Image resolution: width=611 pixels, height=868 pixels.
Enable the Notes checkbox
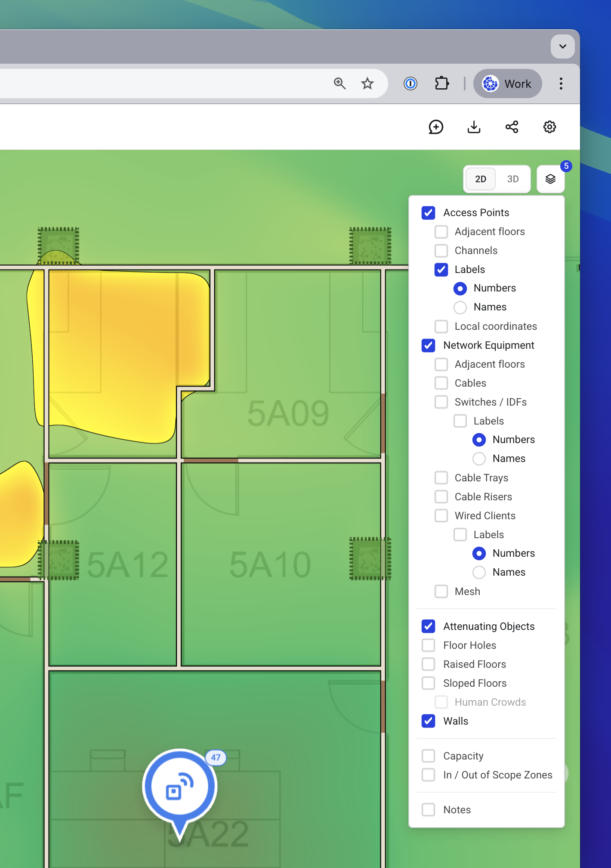(428, 810)
